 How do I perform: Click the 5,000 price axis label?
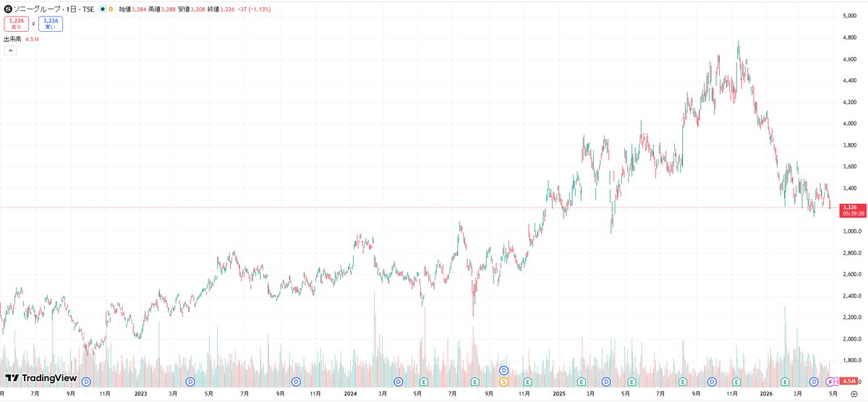click(x=849, y=16)
